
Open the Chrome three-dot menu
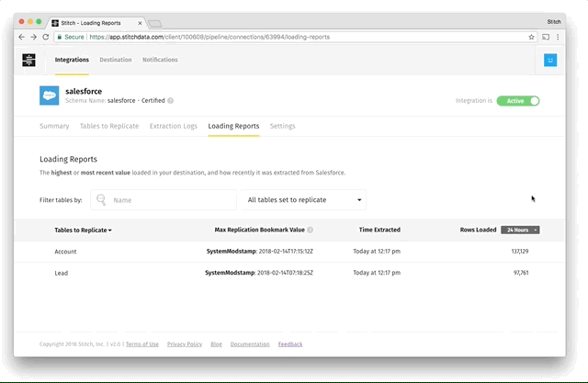pos(558,37)
